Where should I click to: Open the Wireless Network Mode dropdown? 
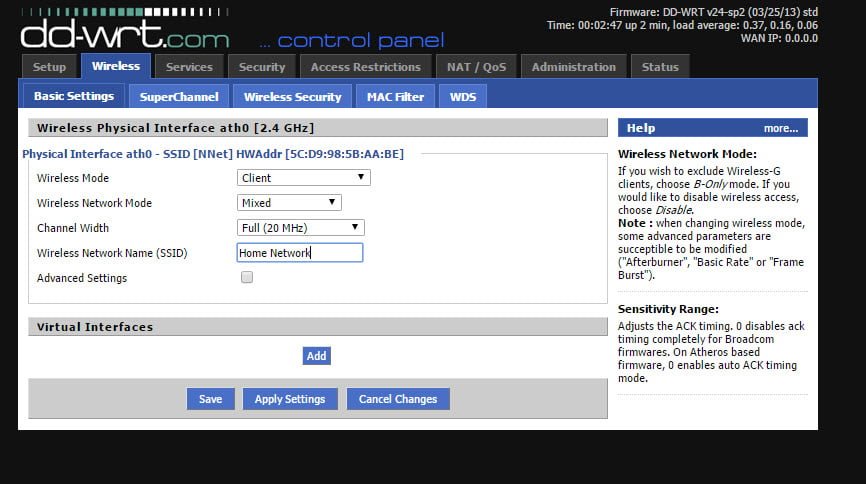tap(289, 202)
